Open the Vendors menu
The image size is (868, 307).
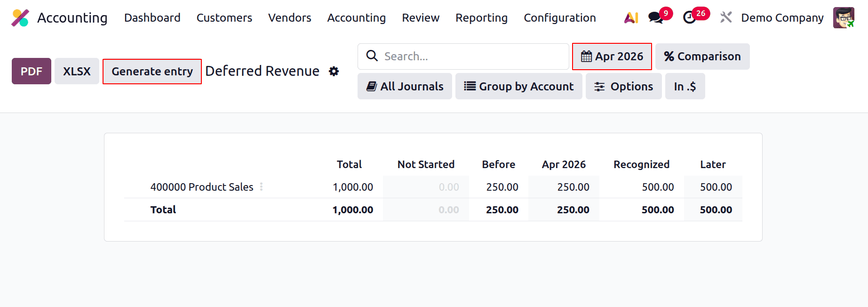point(289,18)
